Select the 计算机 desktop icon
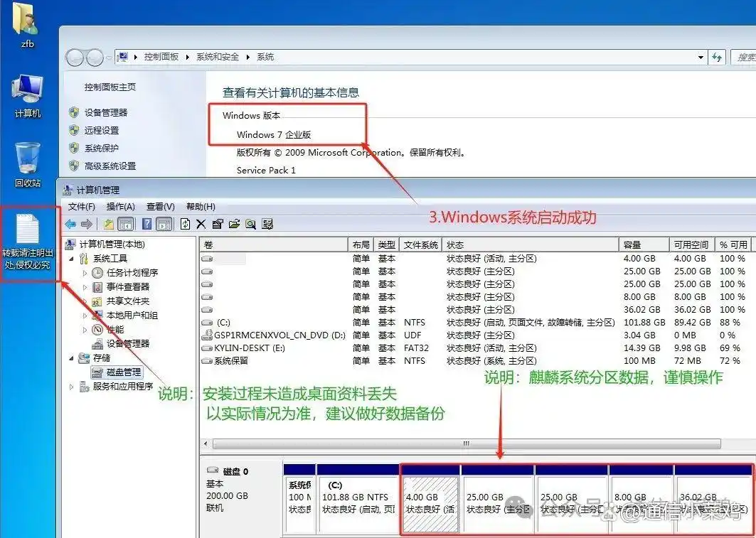The image size is (756, 538). click(28, 97)
